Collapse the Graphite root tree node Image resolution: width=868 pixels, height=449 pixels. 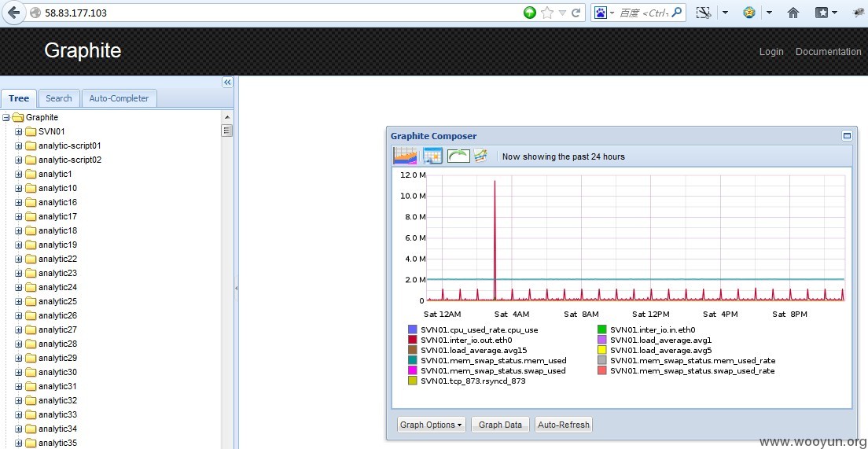(x=6, y=117)
